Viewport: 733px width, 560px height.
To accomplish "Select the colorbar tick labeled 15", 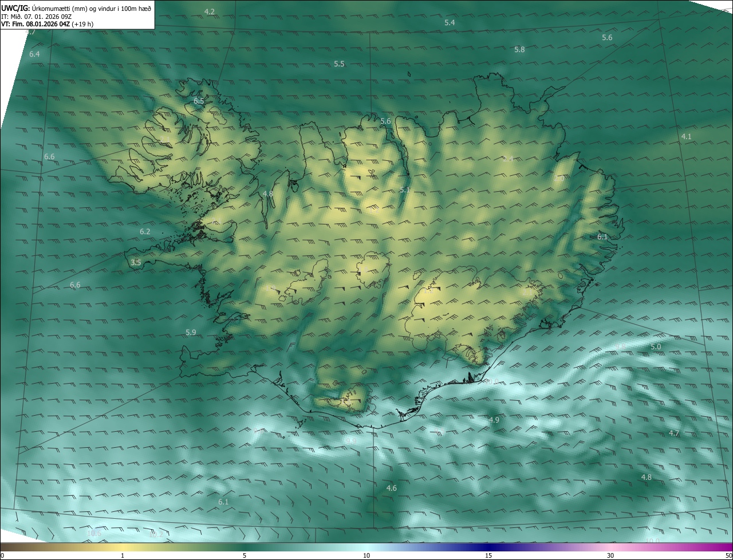I will pos(488,555).
